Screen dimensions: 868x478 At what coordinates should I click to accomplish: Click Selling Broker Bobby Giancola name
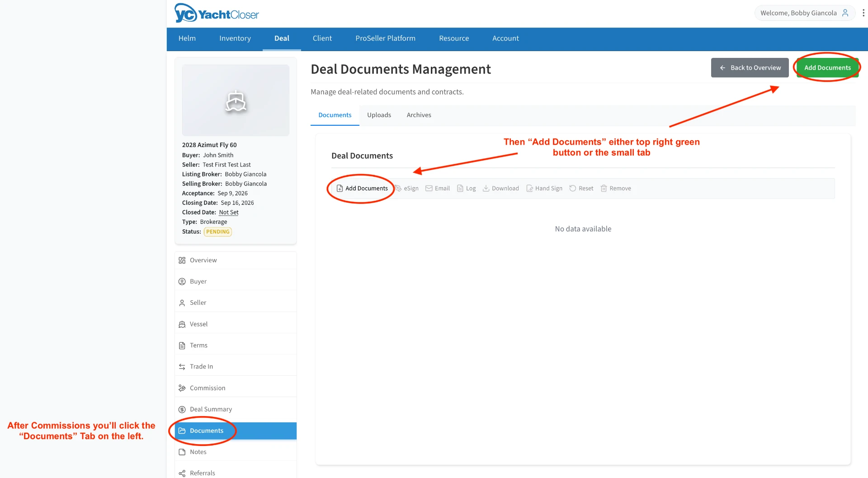[x=246, y=184]
